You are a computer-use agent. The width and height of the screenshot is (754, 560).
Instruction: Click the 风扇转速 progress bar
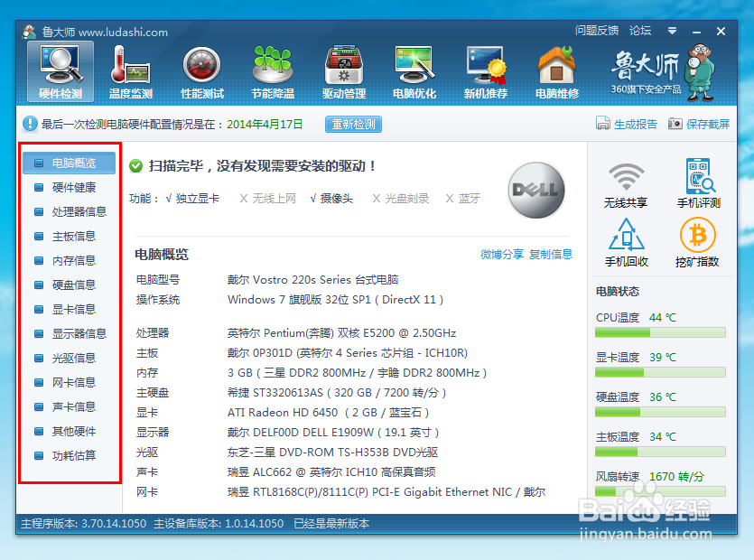tap(660, 491)
